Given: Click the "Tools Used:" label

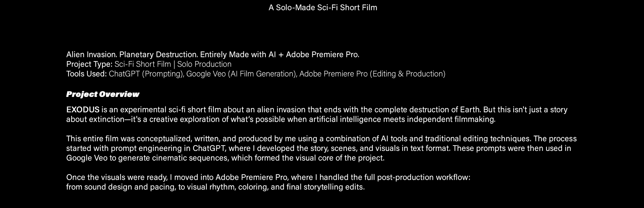Looking at the screenshot, I should click(x=87, y=74).
